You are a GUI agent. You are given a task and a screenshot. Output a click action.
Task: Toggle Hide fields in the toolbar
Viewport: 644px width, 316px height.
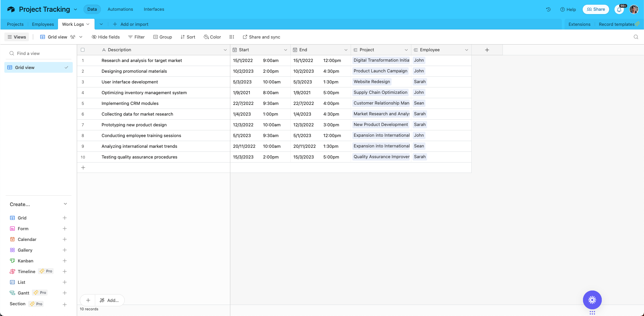106,37
